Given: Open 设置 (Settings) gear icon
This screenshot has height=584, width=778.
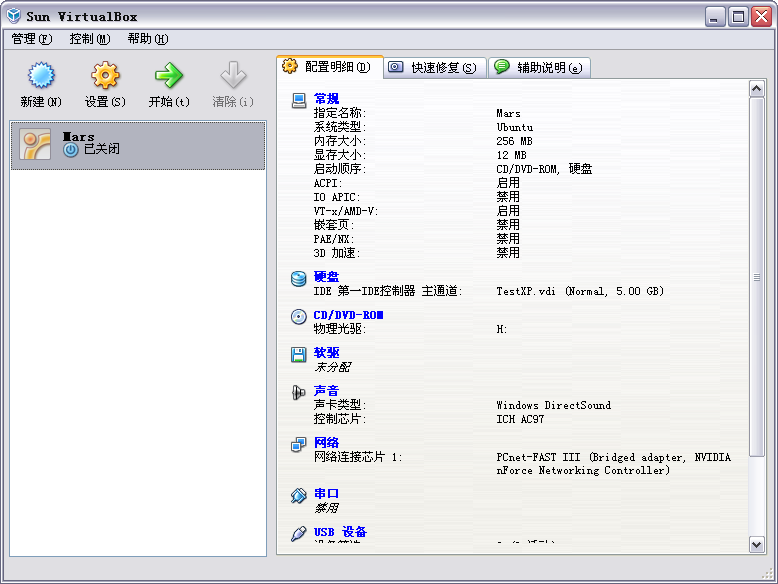Looking at the screenshot, I should [105, 76].
